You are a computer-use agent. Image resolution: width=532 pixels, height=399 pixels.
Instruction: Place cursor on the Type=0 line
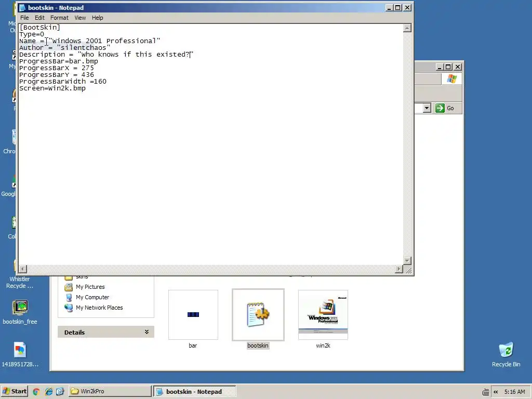point(32,34)
